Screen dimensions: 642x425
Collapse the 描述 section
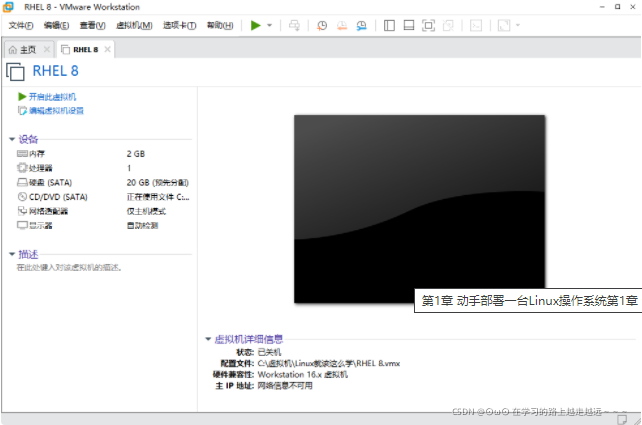[12, 254]
